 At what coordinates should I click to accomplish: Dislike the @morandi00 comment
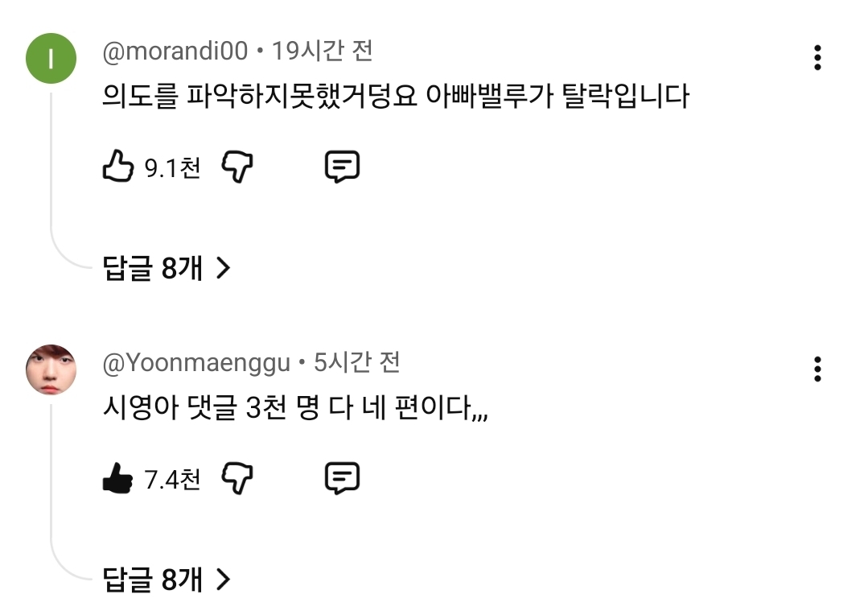[237, 167]
